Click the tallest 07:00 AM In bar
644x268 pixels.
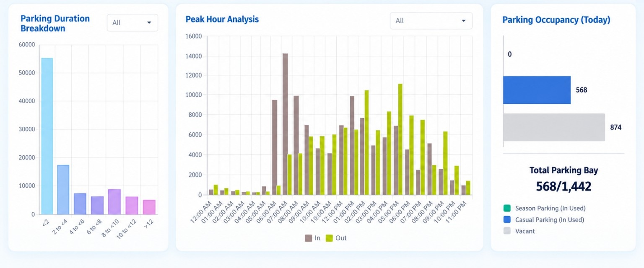tap(285, 124)
